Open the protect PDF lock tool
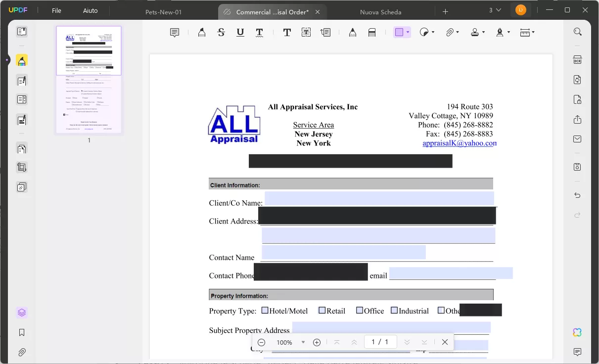 [x=577, y=99]
